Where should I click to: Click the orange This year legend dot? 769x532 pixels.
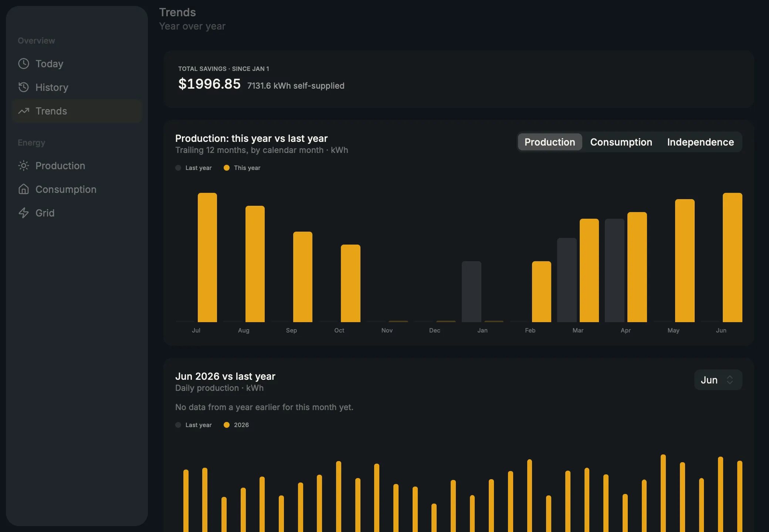pyautogui.click(x=227, y=168)
